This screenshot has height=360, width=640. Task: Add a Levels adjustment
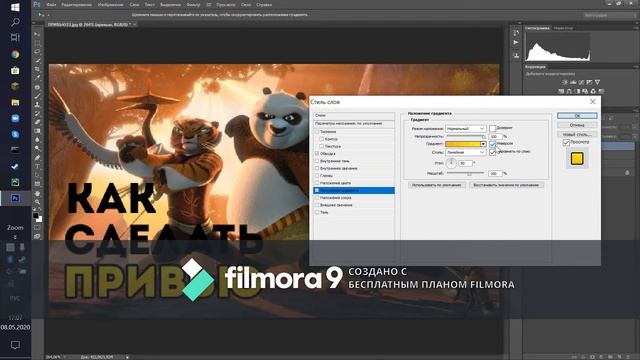[x=573, y=82]
